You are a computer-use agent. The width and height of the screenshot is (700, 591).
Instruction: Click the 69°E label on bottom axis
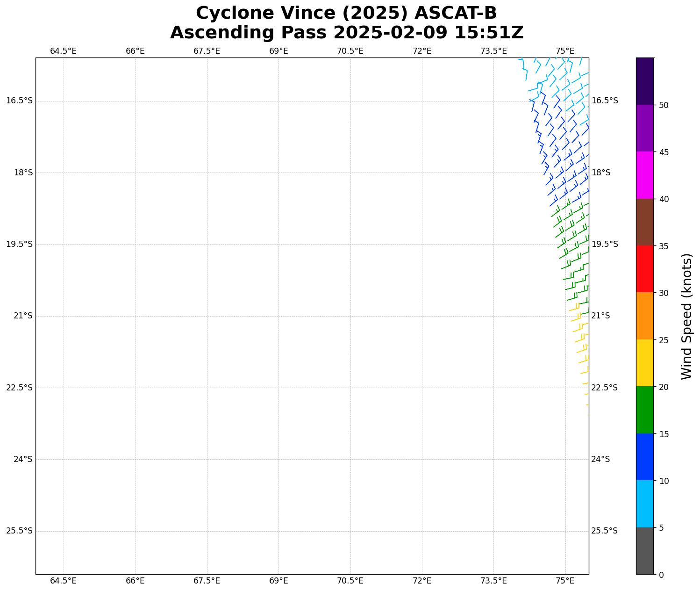[279, 581]
